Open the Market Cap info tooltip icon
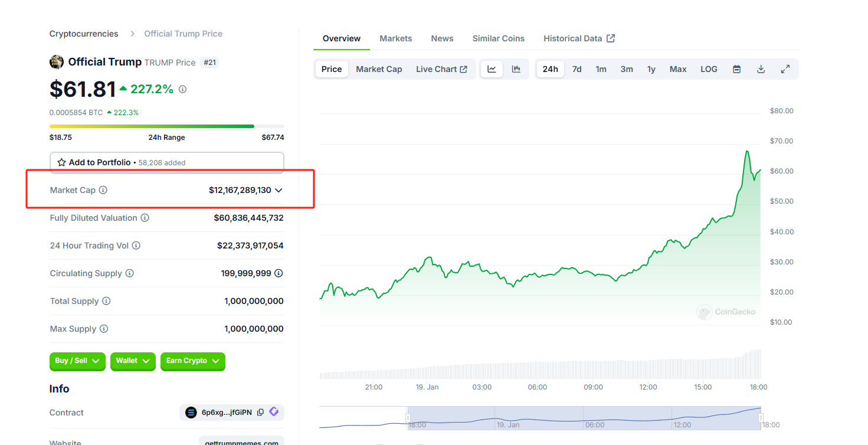The width and height of the screenshot is (868, 445). click(103, 190)
